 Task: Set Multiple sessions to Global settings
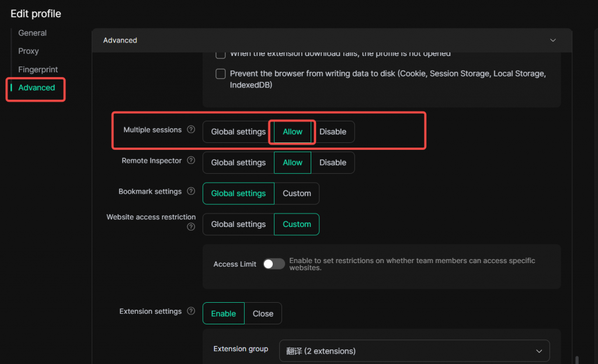(x=238, y=132)
